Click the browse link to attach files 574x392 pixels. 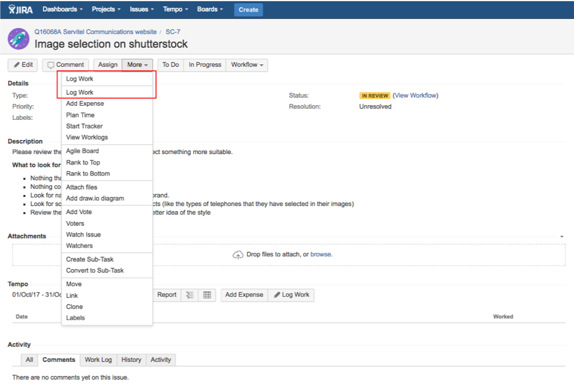tap(321, 254)
